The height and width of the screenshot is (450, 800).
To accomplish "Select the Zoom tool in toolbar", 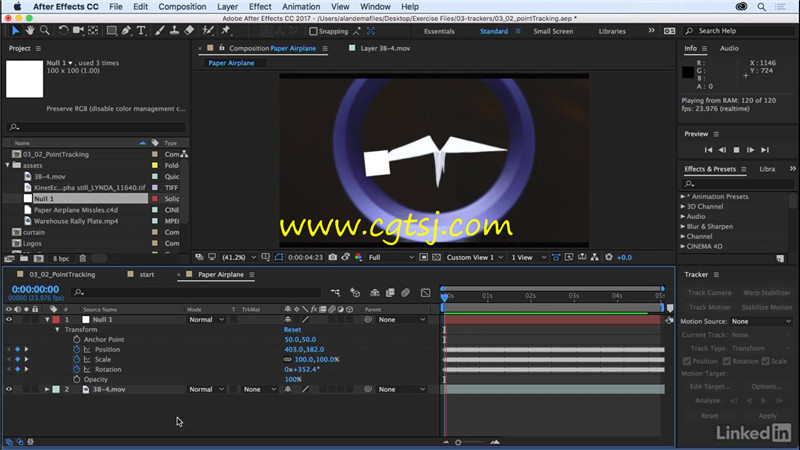I will point(45,31).
